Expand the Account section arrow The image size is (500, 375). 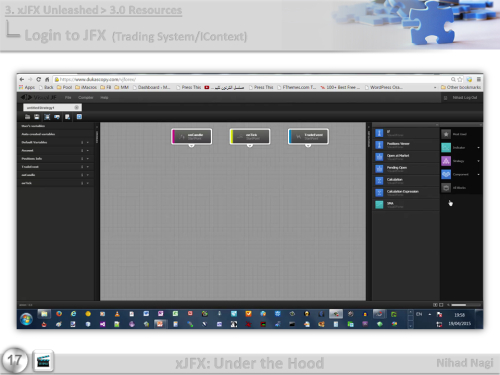point(88,150)
